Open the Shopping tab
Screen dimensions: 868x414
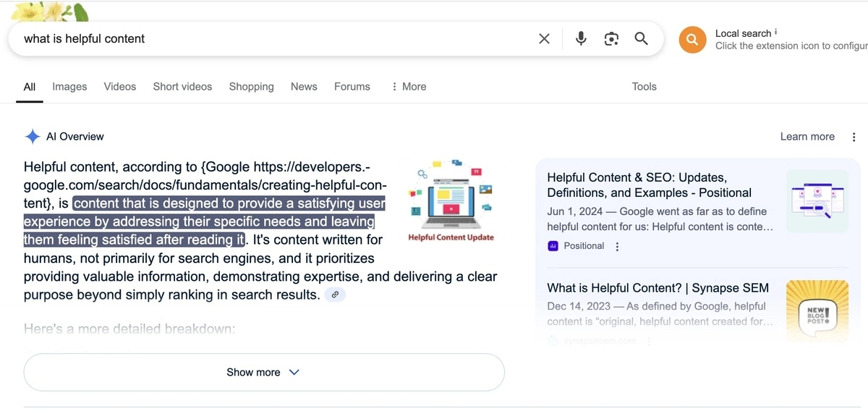click(252, 86)
